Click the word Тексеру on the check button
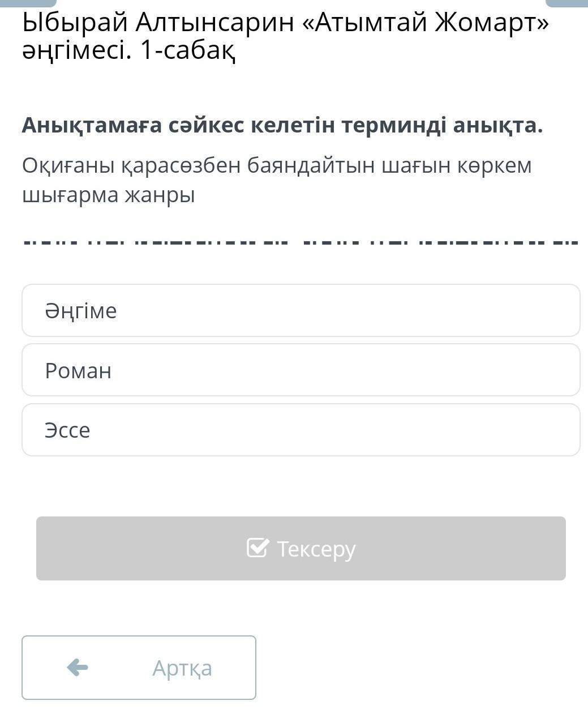The height and width of the screenshot is (722, 588). click(x=316, y=549)
